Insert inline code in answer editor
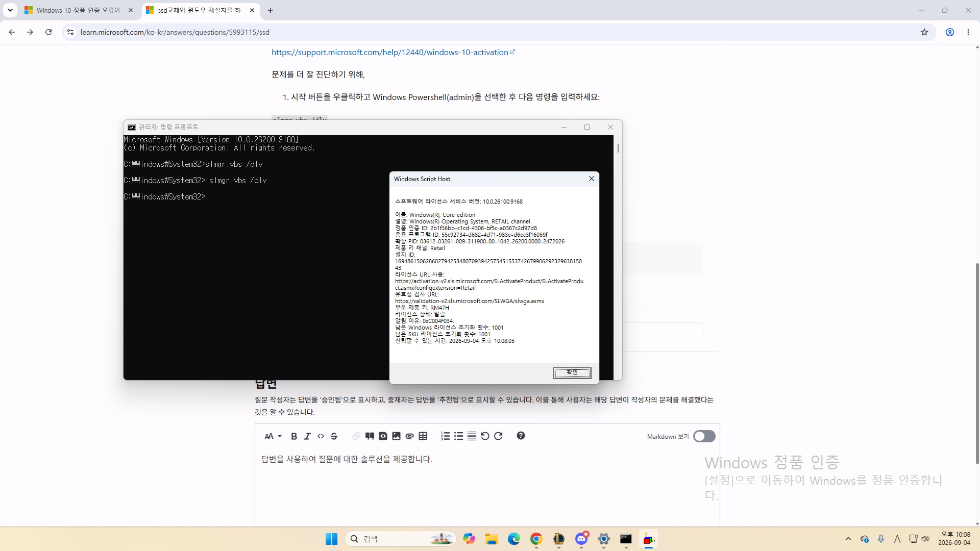 tap(321, 436)
